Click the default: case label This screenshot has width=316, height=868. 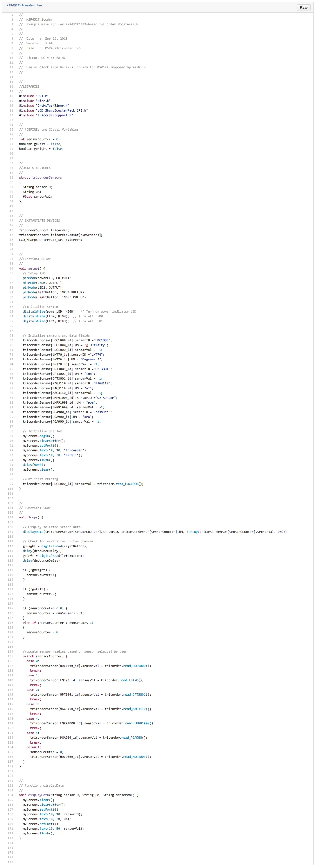[34, 747]
